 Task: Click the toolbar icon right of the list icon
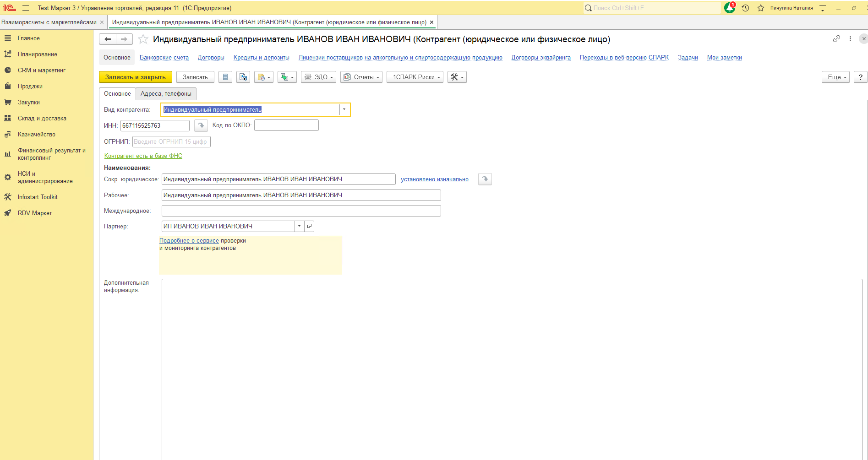(243, 77)
